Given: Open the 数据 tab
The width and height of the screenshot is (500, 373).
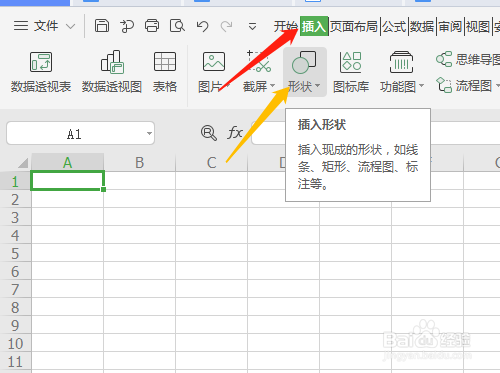Looking at the screenshot, I should (422, 26).
